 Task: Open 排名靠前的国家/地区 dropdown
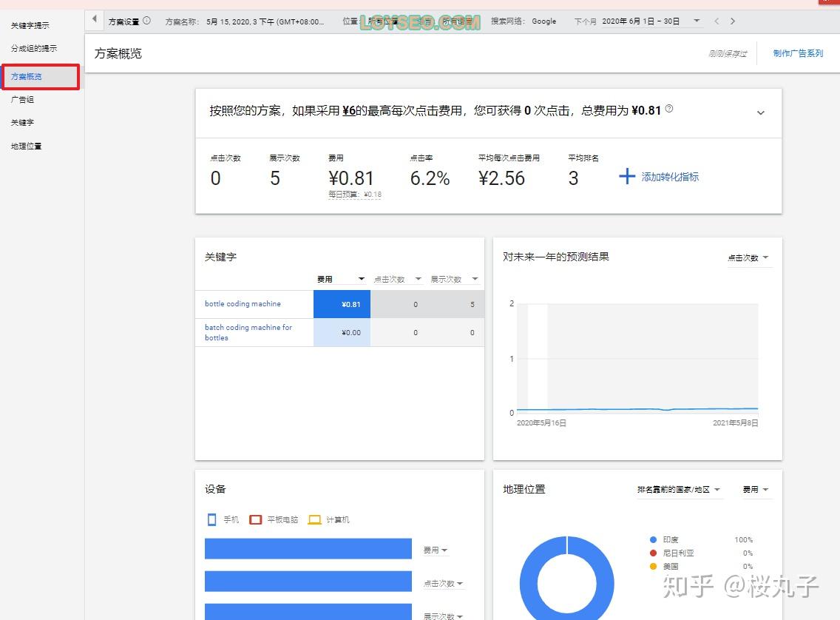coord(679,490)
